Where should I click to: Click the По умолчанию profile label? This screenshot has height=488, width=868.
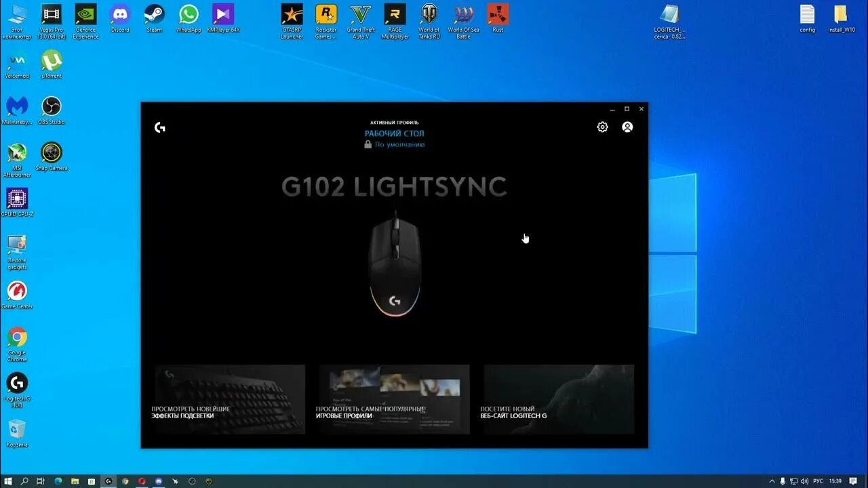(x=399, y=144)
